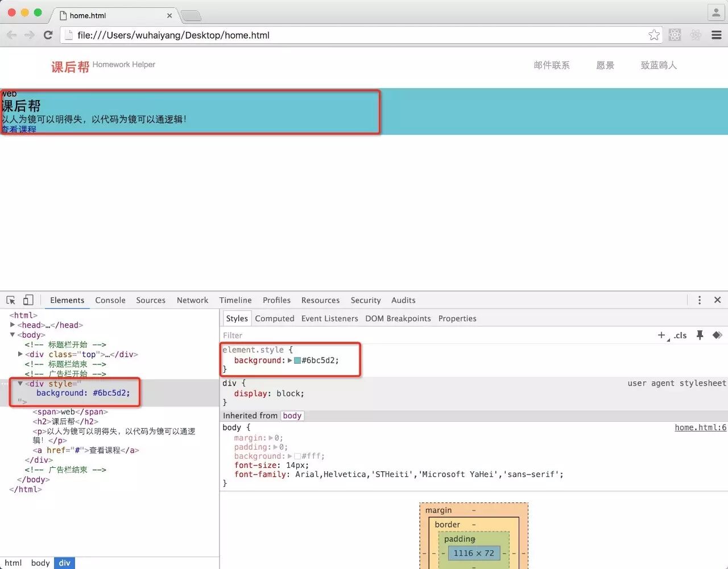The width and height of the screenshot is (728, 569).
Task: Open the Network panel tab
Action: pyautogui.click(x=192, y=300)
